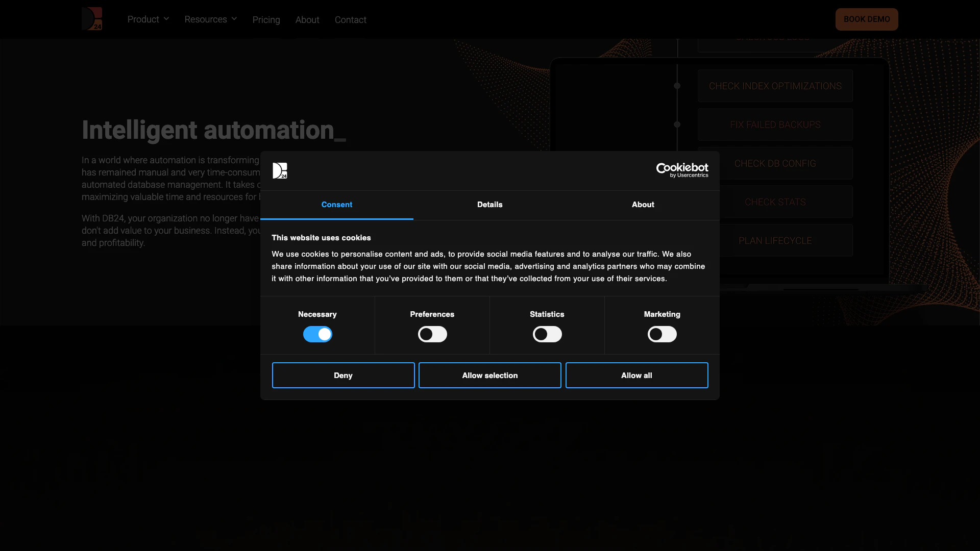Expand the Resources dropdown menu
980x551 pixels.
coord(206,19)
